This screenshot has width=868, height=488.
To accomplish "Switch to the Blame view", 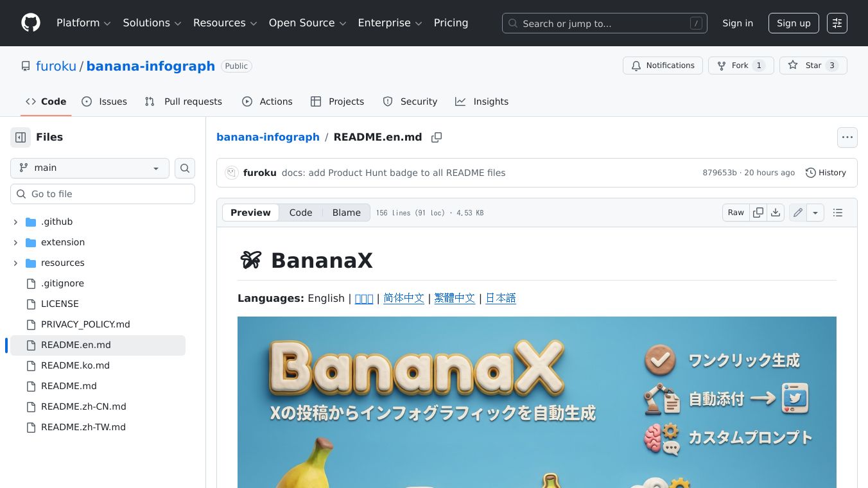I will pyautogui.click(x=347, y=213).
